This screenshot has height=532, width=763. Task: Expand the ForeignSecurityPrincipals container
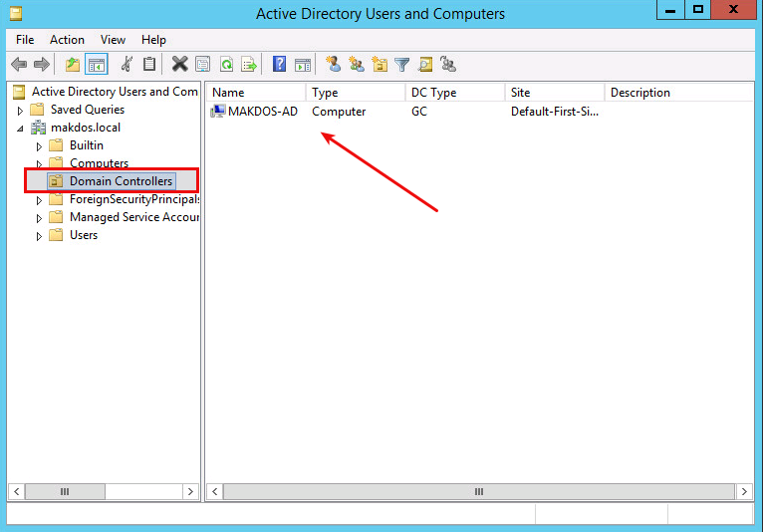click(39, 200)
